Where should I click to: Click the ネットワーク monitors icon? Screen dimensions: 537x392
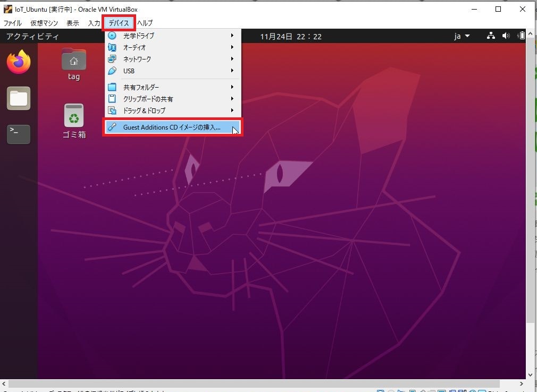[112, 59]
